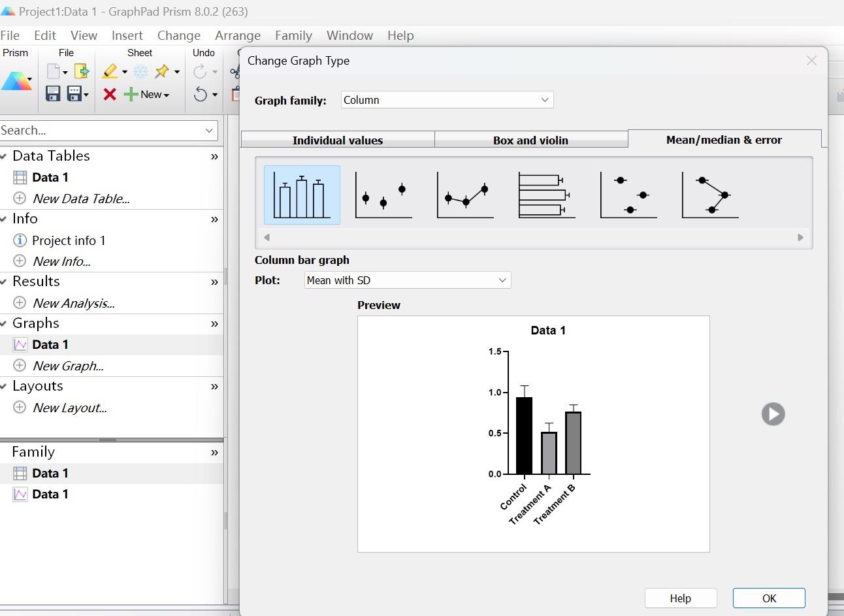
Task: Expand the Data Tables section chevron
Action: 214,157
